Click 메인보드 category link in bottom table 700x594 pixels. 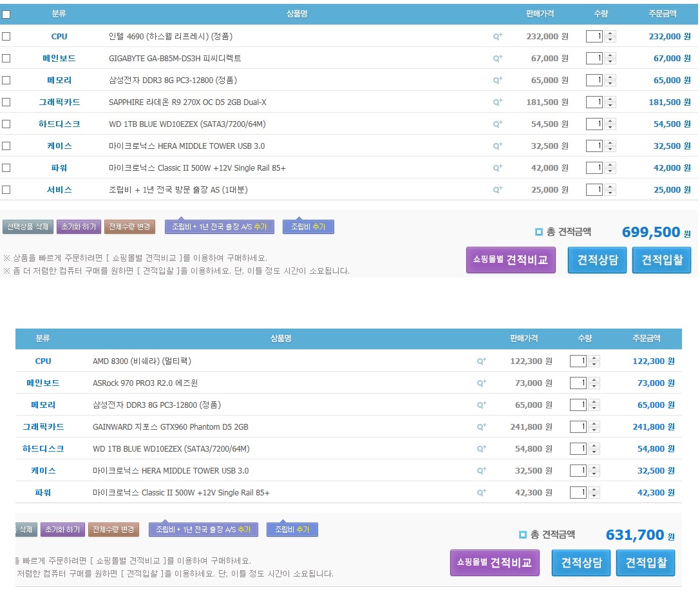(x=43, y=383)
